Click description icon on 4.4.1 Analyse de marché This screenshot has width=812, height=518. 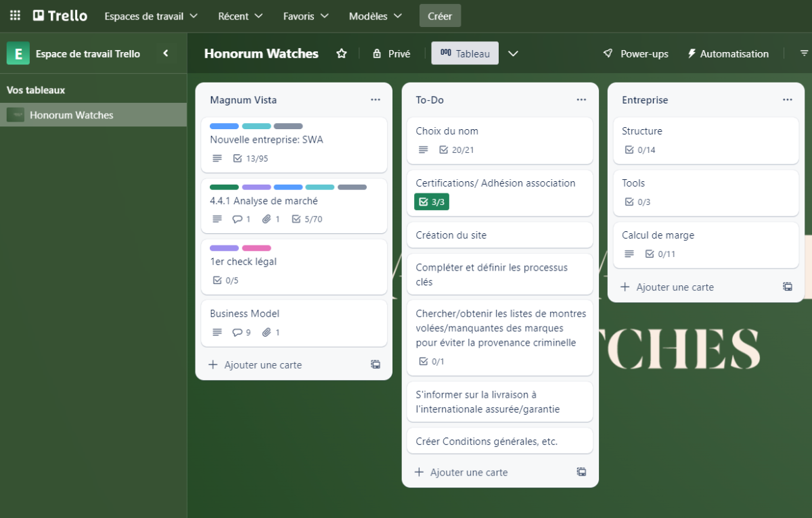click(217, 219)
